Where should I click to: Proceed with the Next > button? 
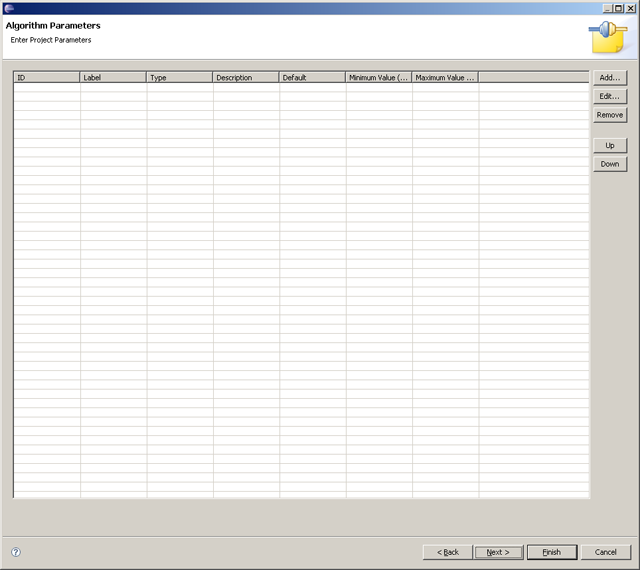498,552
